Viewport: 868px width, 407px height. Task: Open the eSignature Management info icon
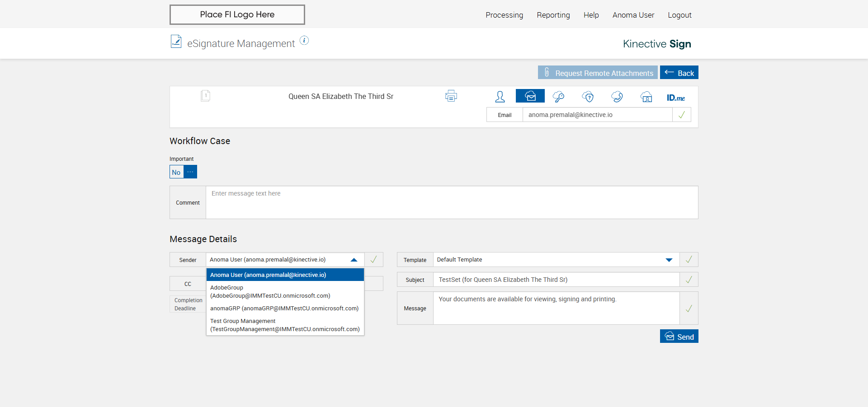[x=304, y=41]
